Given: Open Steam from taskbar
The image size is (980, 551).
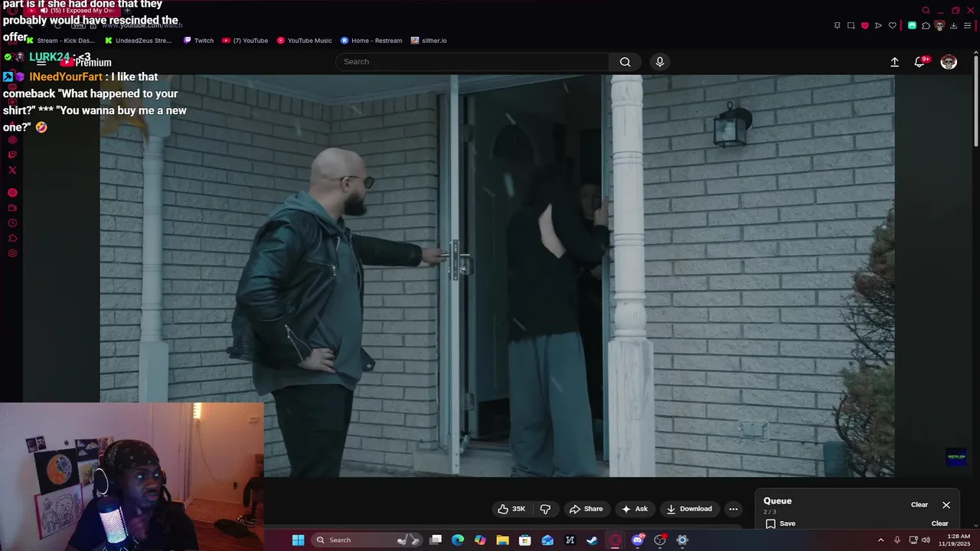Looking at the screenshot, I should pyautogui.click(x=592, y=540).
